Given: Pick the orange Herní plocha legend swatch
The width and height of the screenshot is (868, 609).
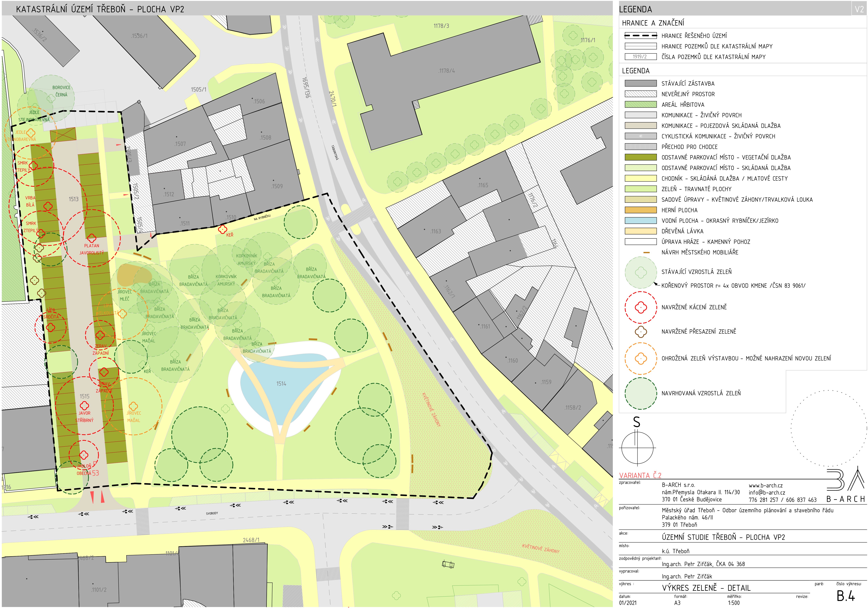Looking at the screenshot, I should [x=640, y=210].
